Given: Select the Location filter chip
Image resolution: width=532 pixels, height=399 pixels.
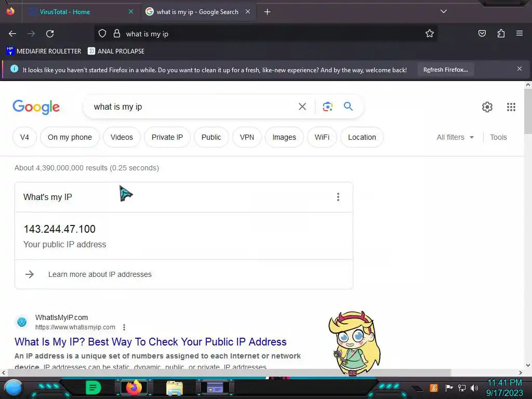Looking at the screenshot, I should point(362,137).
